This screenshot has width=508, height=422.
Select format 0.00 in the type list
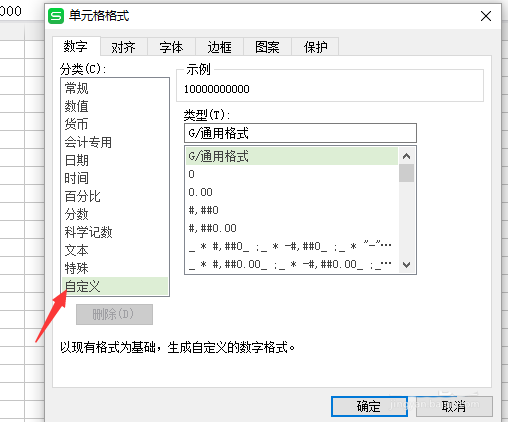pyautogui.click(x=292, y=192)
